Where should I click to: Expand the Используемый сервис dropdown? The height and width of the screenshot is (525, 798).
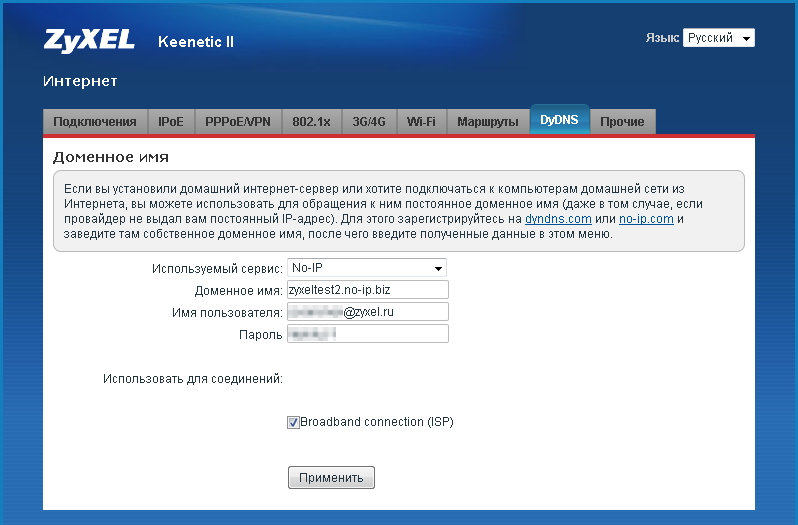366,268
